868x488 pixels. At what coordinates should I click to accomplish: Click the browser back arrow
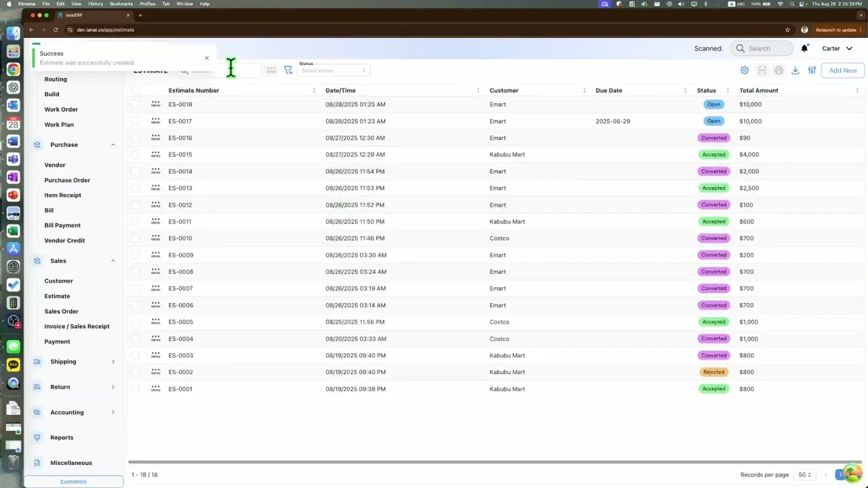click(31, 30)
